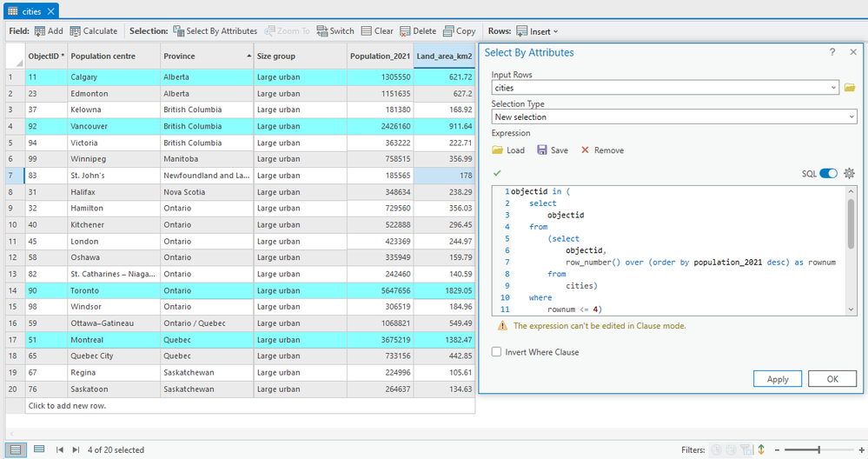This screenshot has height=459, width=868.
Task: Enable Invert Where Clause checkbox
Action: [497, 352]
